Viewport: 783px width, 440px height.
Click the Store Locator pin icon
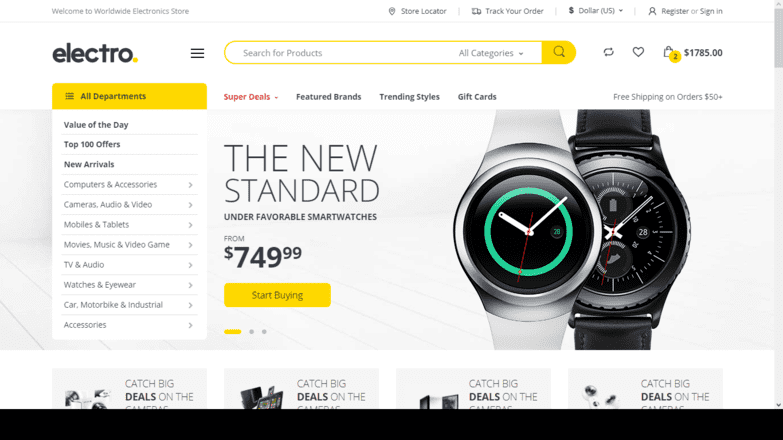[x=392, y=11]
